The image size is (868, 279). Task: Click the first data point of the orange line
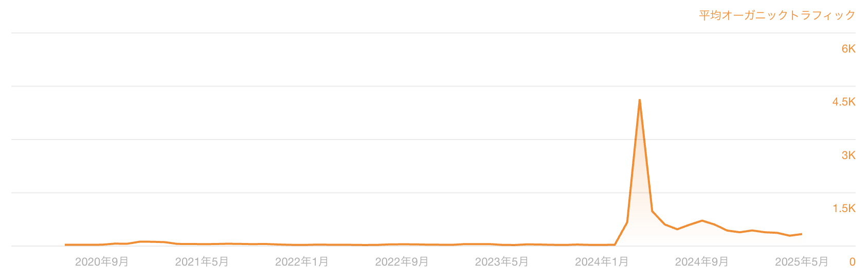pyautogui.click(x=65, y=245)
